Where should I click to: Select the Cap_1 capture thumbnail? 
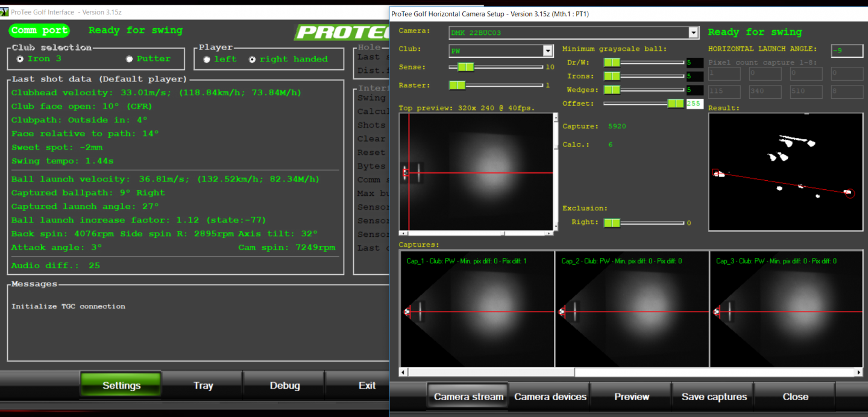(477, 309)
